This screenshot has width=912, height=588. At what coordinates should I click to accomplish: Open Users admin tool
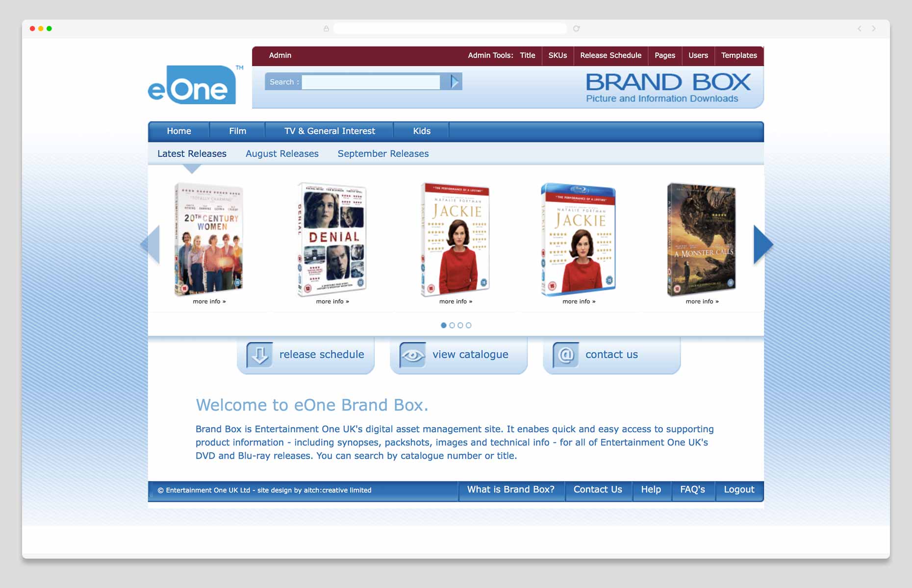(x=698, y=55)
